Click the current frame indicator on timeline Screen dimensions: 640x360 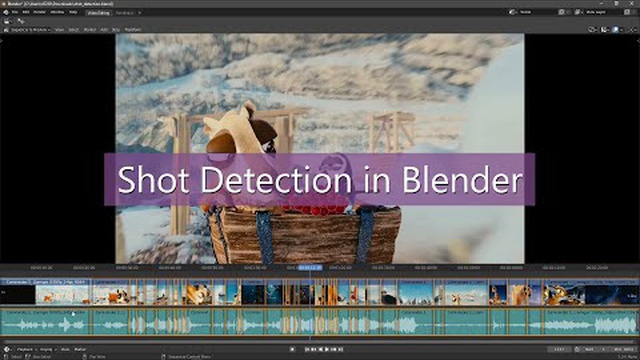pyautogui.click(x=310, y=268)
